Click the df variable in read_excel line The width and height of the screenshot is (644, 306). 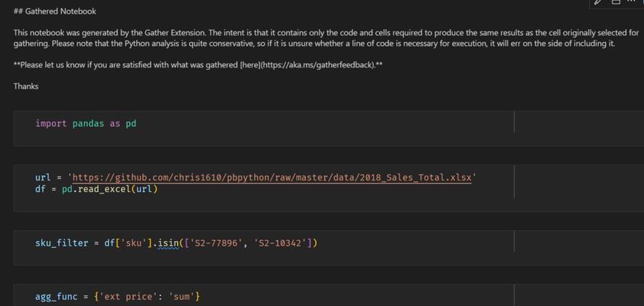(x=41, y=190)
